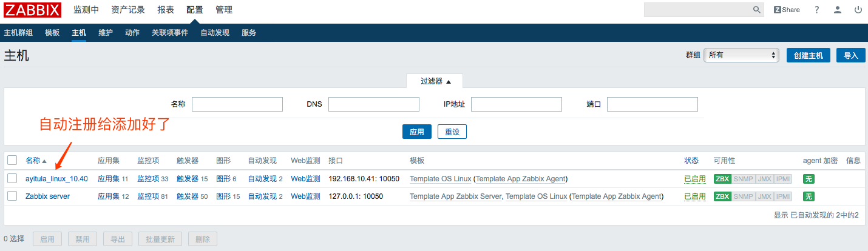Image resolution: width=868 pixels, height=251 pixels.
Task: Click the disabled 启用 bulk button
Action: click(47, 239)
